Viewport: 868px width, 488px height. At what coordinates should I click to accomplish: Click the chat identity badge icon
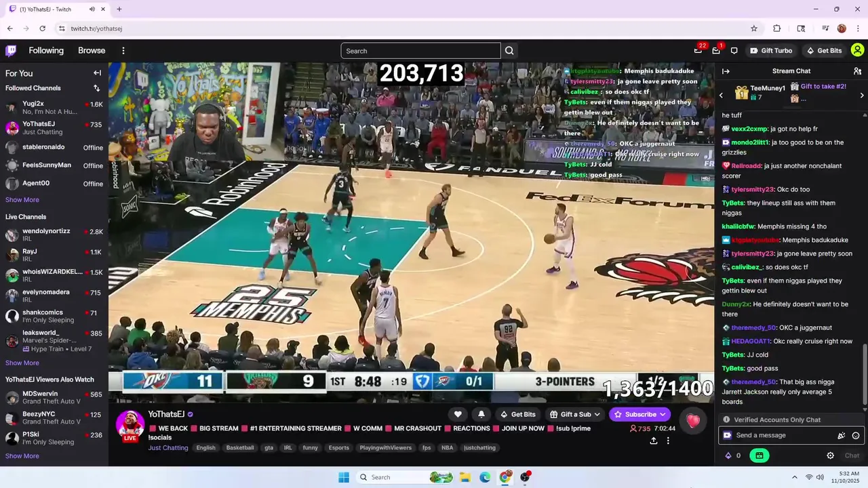(728, 435)
